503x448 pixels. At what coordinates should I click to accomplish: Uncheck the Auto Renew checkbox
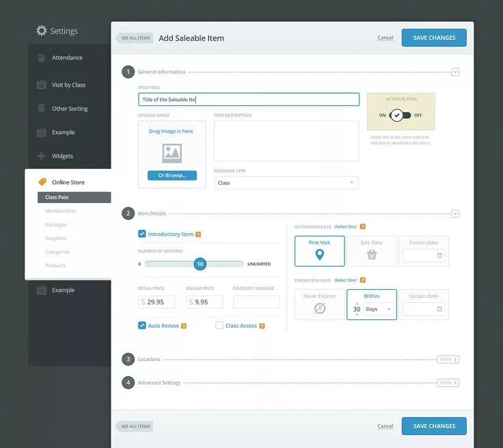141,326
